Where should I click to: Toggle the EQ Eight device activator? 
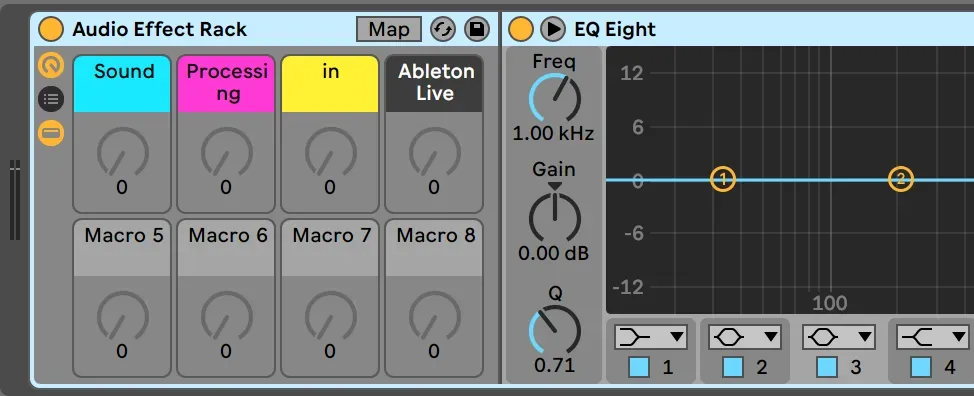[x=521, y=29]
